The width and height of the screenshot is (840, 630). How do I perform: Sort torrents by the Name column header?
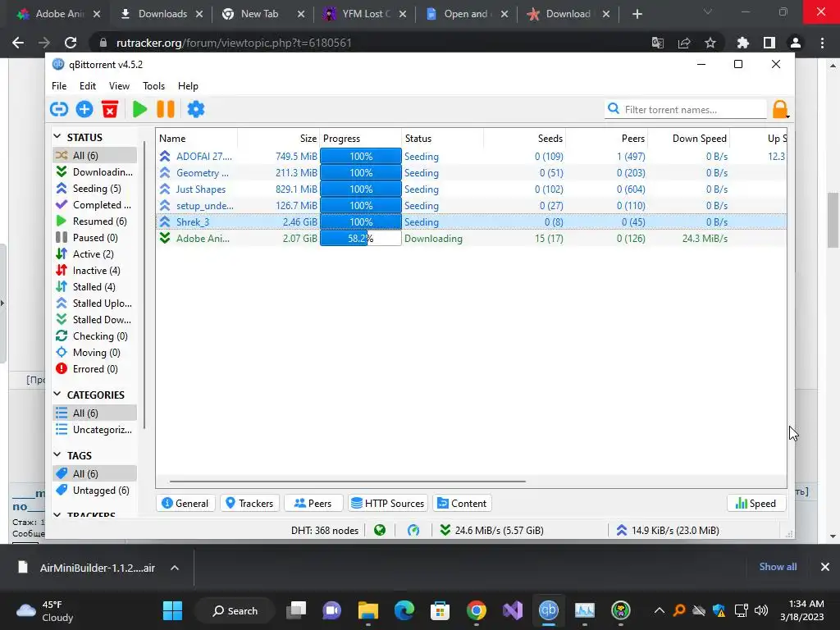coord(197,138)
